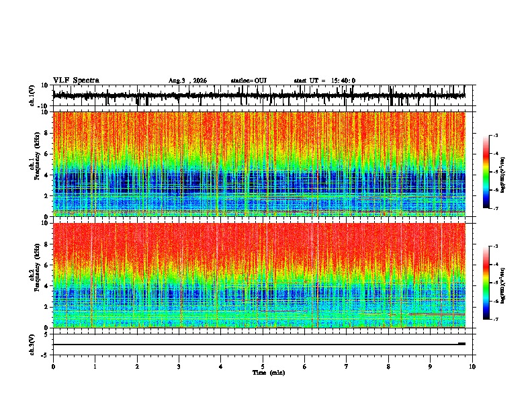Click the "-3" label on ch.1 color bar
The height and width of the screenshot is (411, 532).
pos(496,135)
